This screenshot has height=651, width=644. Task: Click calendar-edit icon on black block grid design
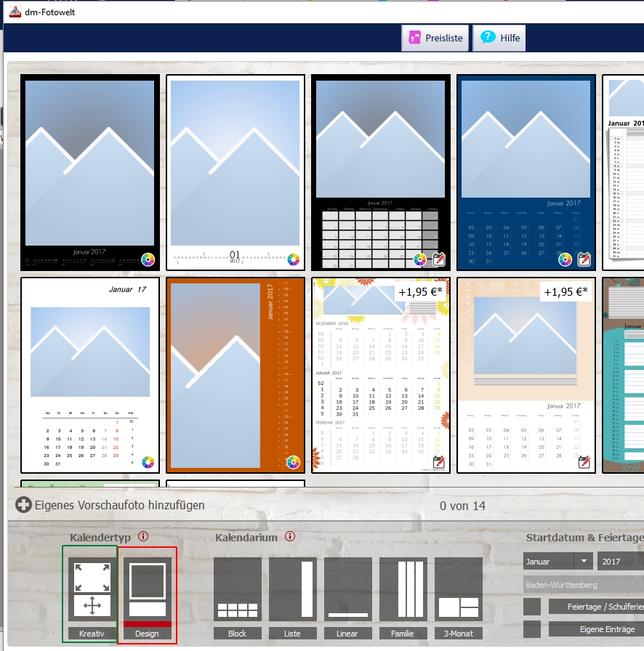pyautogui.click(x=439, y=259)
